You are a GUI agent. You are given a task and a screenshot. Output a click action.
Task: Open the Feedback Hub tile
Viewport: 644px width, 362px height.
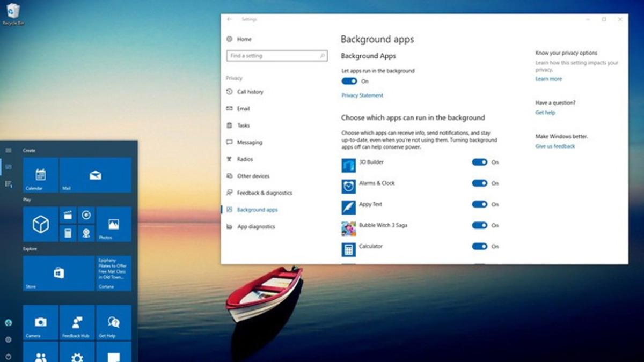[77, 322]
